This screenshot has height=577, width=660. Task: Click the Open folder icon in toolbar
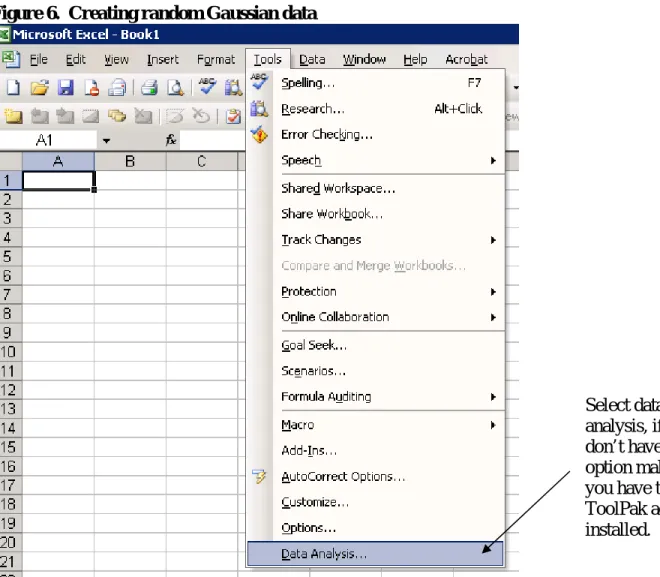[x=39, y=88]
